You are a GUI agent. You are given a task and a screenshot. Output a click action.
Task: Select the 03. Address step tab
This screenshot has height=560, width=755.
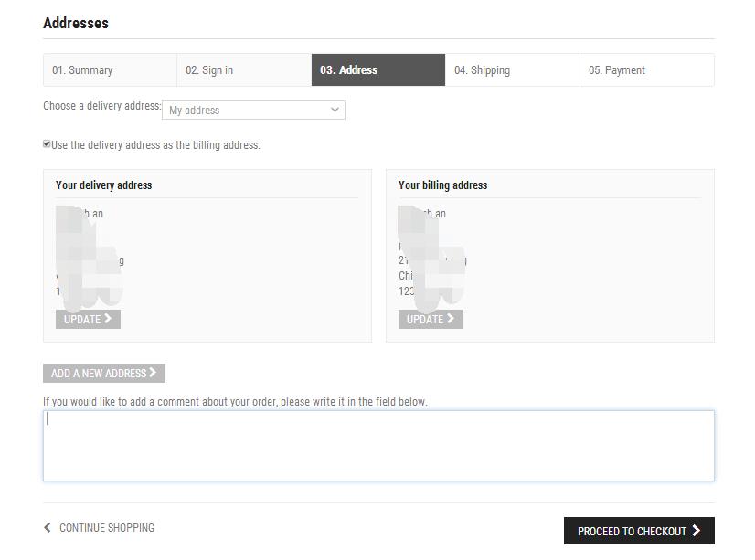tap(377, 70)
